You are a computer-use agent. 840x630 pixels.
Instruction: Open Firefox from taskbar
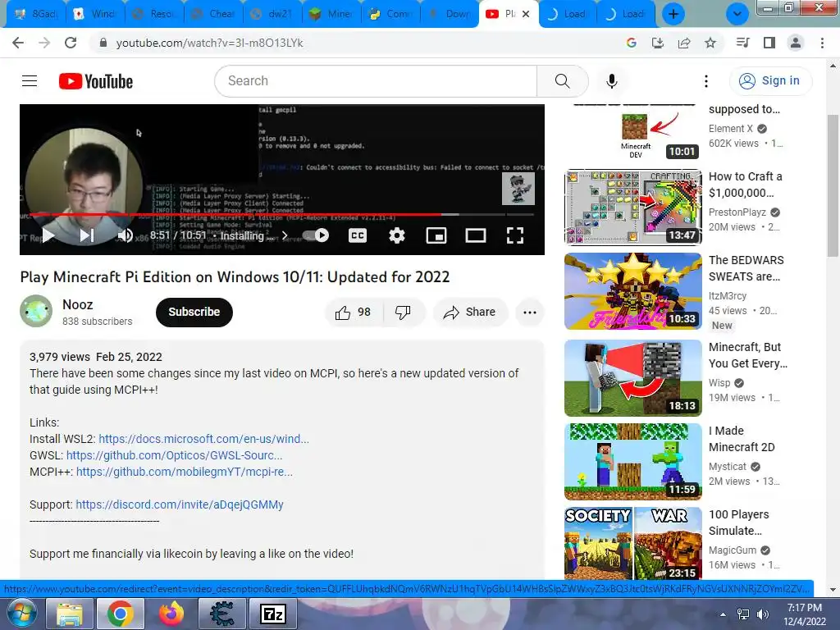click(171, 614)
